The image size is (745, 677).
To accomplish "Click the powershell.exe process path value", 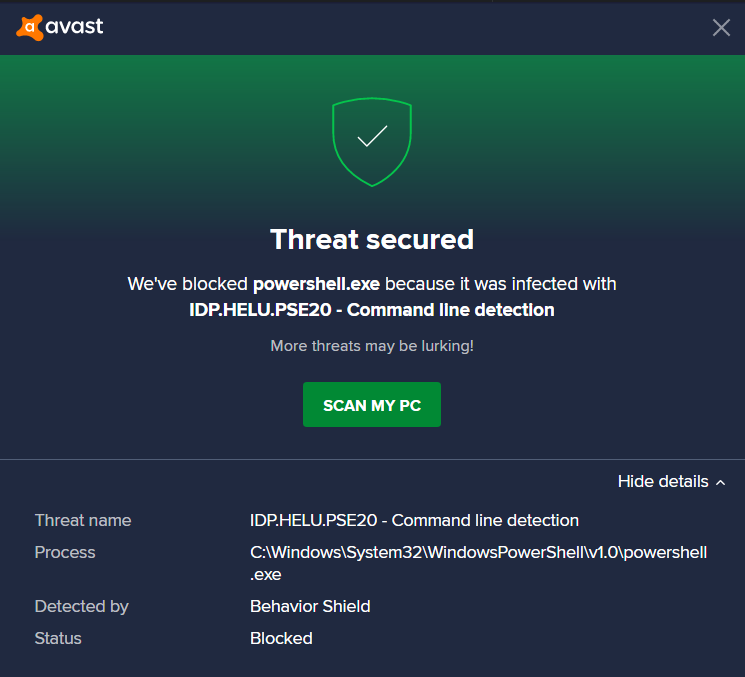I will coord(478,563).
